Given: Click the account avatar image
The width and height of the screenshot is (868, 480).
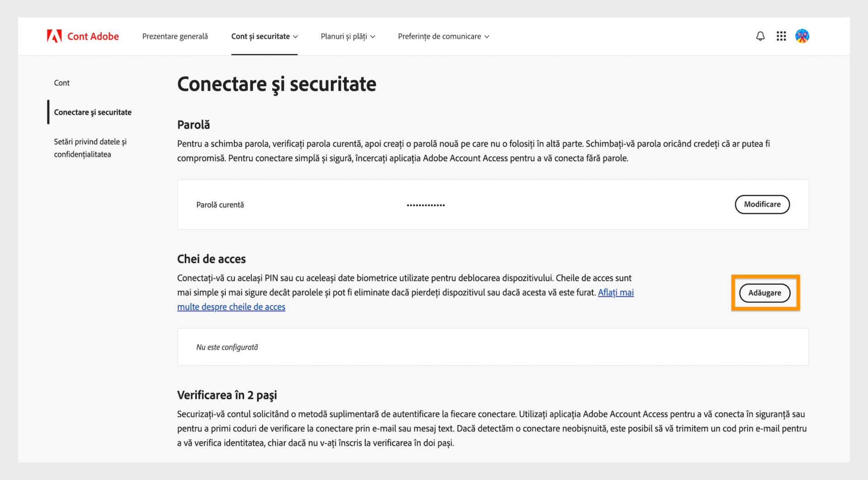Looking at the screenshot, I should (802, 36).
